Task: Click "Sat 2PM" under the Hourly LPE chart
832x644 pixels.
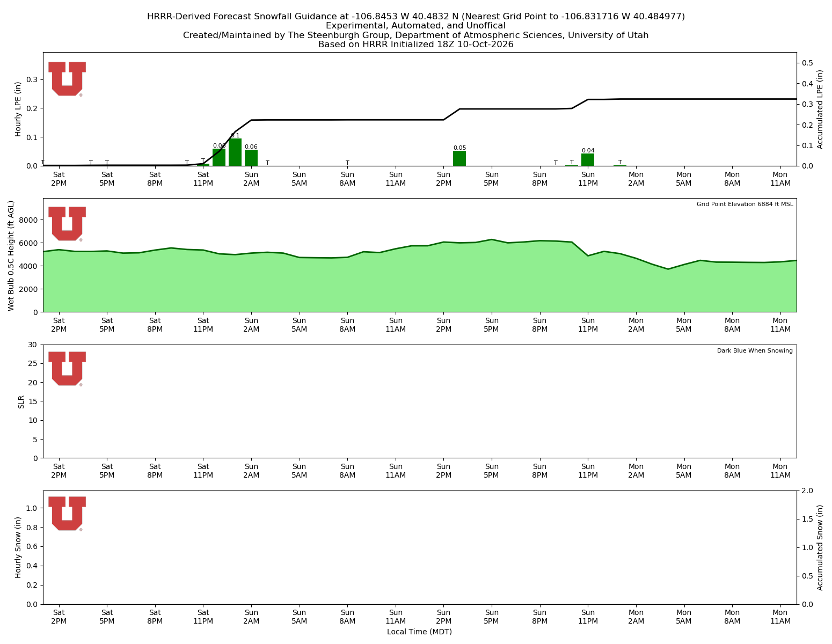Action: 59,179
